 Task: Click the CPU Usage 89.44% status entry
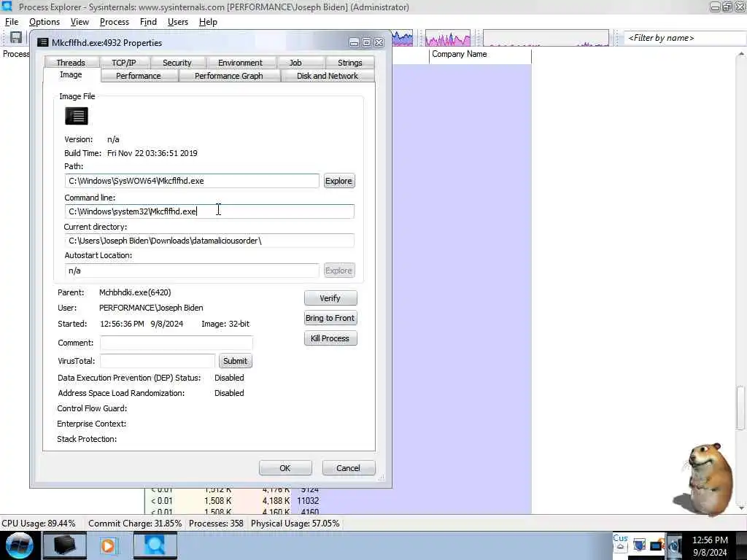[39, 524]
